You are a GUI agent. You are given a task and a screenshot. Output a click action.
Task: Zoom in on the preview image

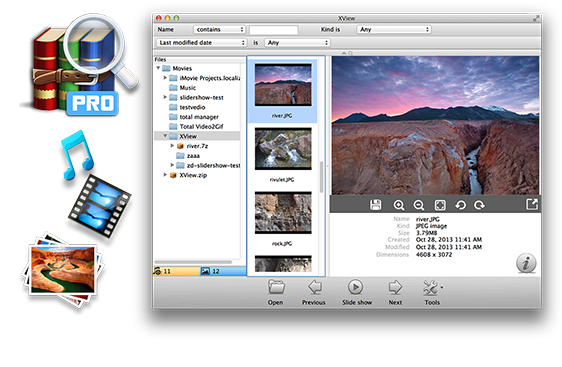pyautogui.click(x=399, y=205)
